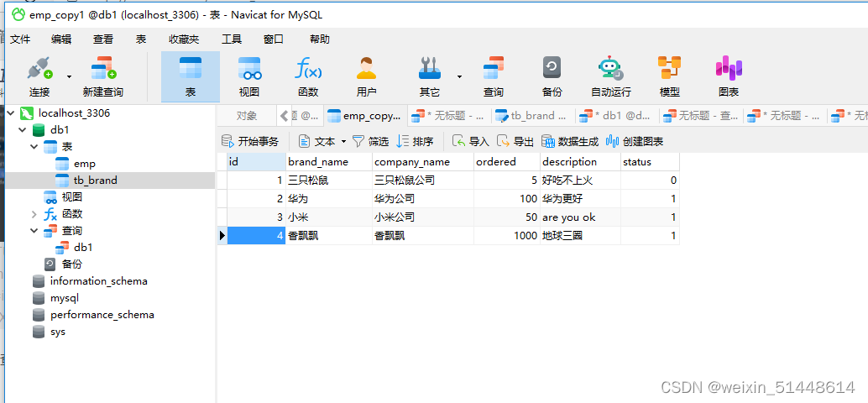The width and height of the screenshot is (868, 403).
Task: Expand the 其它 dropdown arrow
Action: tap(459, 76)
